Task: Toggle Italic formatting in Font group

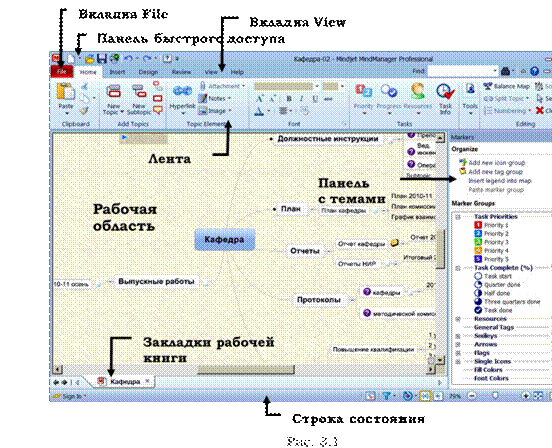Action: [x=302, y=99]
